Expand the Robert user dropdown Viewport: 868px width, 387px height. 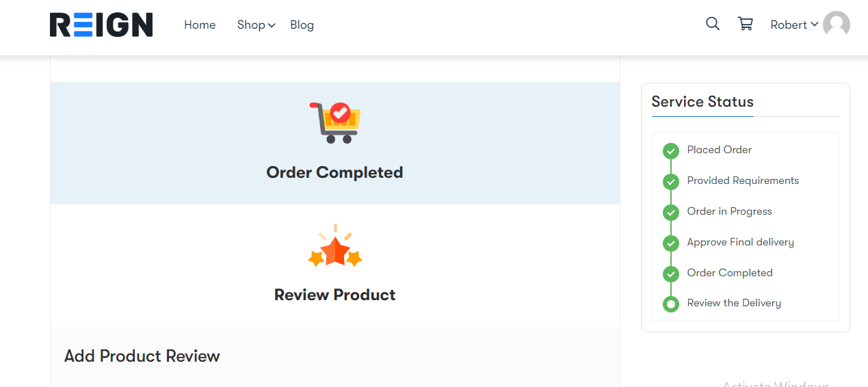point(794,25)
